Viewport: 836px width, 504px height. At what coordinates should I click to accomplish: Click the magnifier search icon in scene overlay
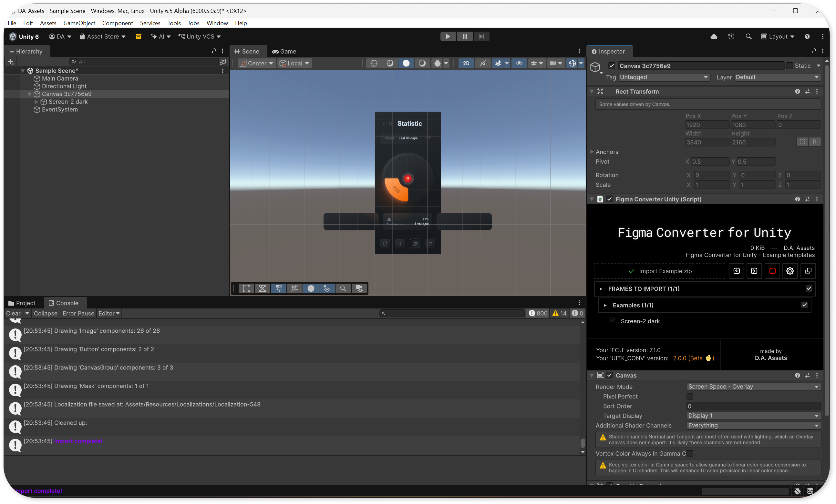click(x=343, y=288)
